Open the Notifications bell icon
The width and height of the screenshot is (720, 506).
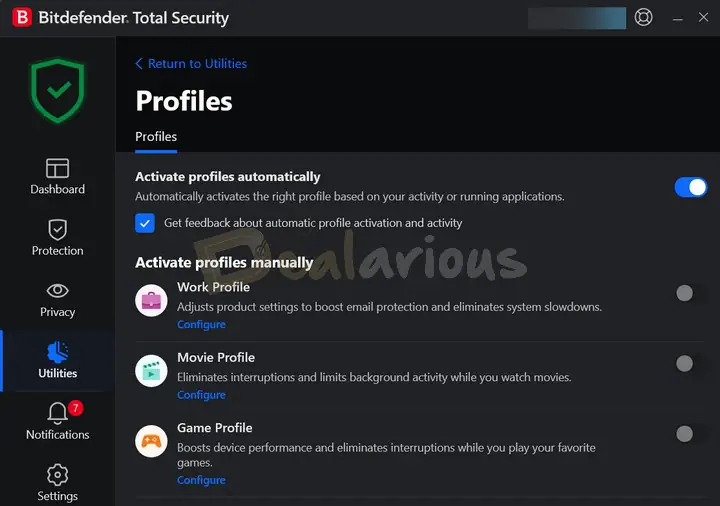point(57,413)
